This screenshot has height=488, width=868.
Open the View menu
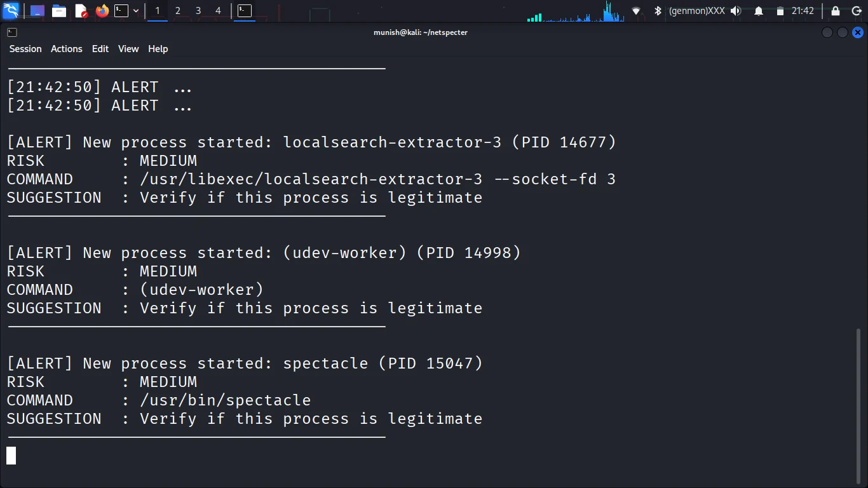pyautogui.click(x=128, y=49)
